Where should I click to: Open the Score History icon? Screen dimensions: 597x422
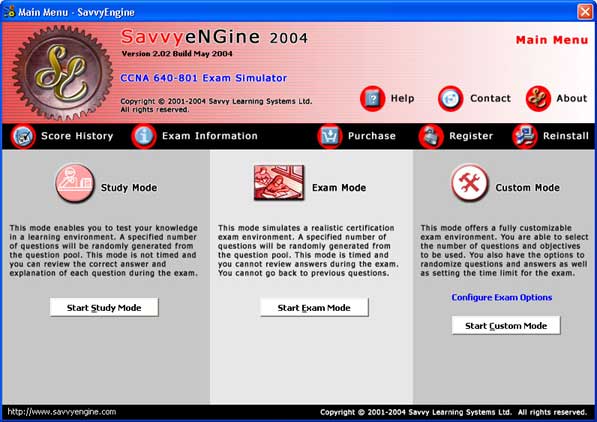pyautogui.click(x=23, y=136)
